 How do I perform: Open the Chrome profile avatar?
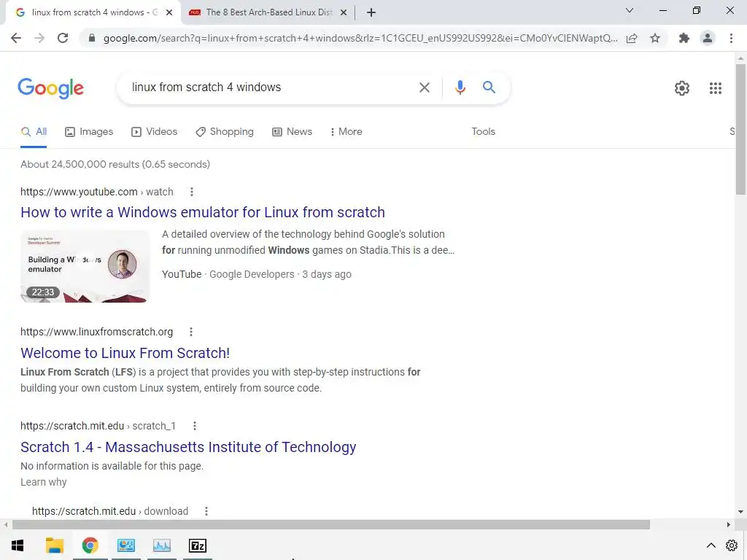[x=708, y=38]
